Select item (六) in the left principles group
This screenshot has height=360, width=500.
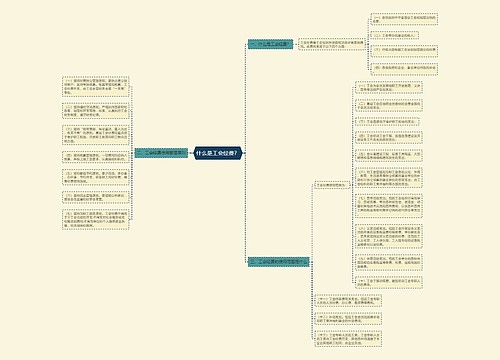click(x=96, y=197)
